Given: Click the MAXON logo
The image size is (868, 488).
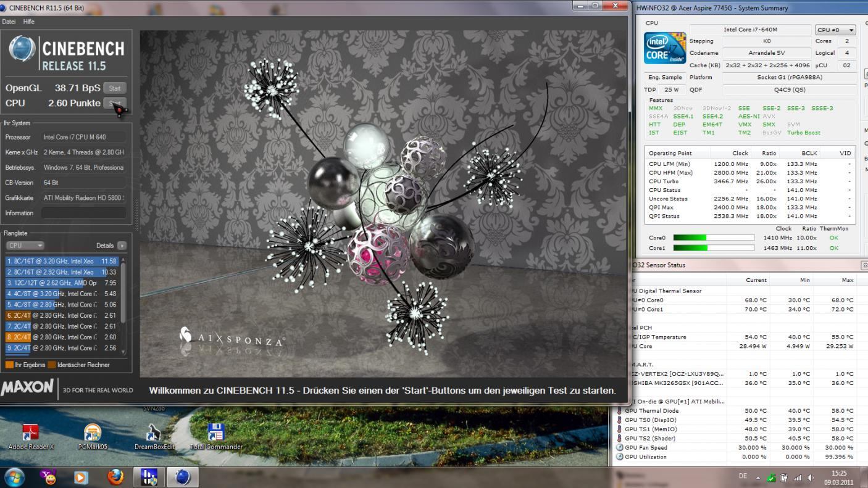Looking at the screenshot, I should point(27,388).
